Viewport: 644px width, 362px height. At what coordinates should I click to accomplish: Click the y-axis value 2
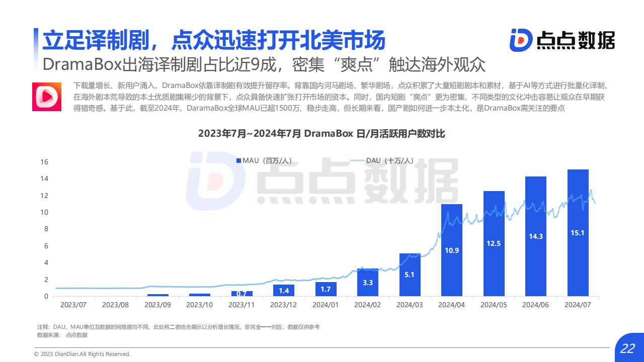tap(46, 280)
